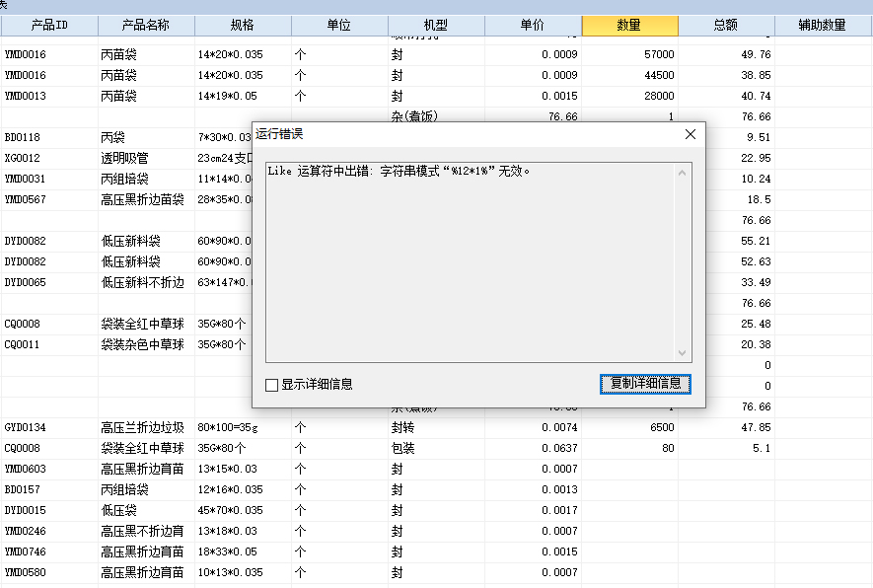The height and width of the screenshot is (588, 873).
Task: Select quantity cell 6500
Action: tap(629, 427)
